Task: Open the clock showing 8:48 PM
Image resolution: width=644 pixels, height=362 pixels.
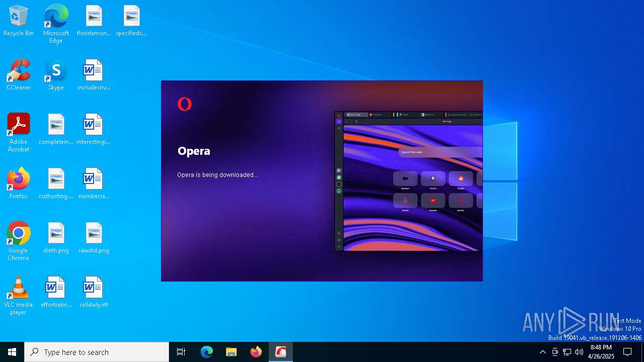Action: 601,352
